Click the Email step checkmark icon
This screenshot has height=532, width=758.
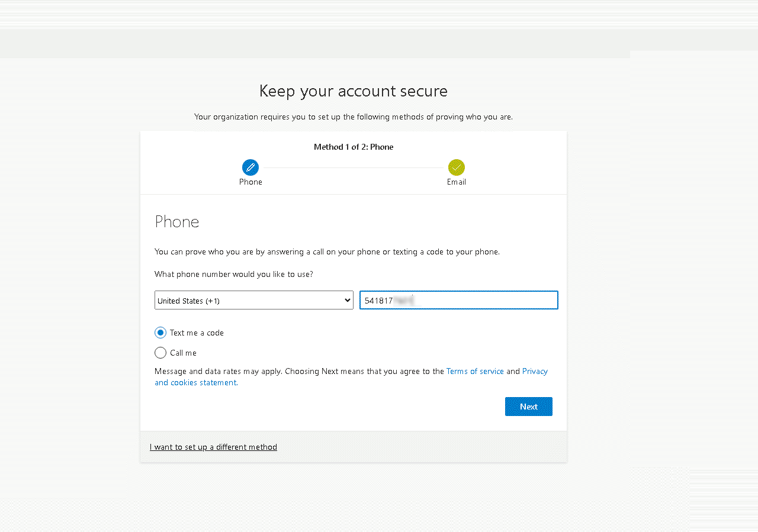[456, 167]
